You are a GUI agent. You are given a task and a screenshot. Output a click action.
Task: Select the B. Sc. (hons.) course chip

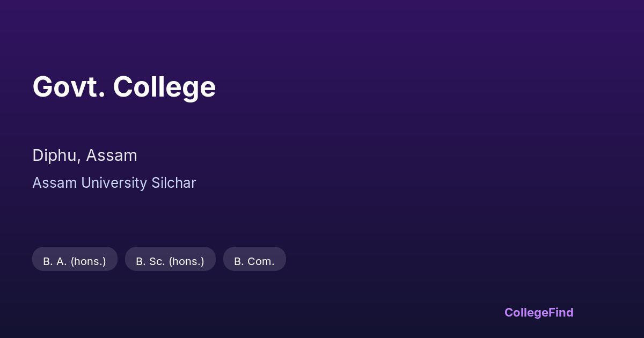[x=170, y=259]
